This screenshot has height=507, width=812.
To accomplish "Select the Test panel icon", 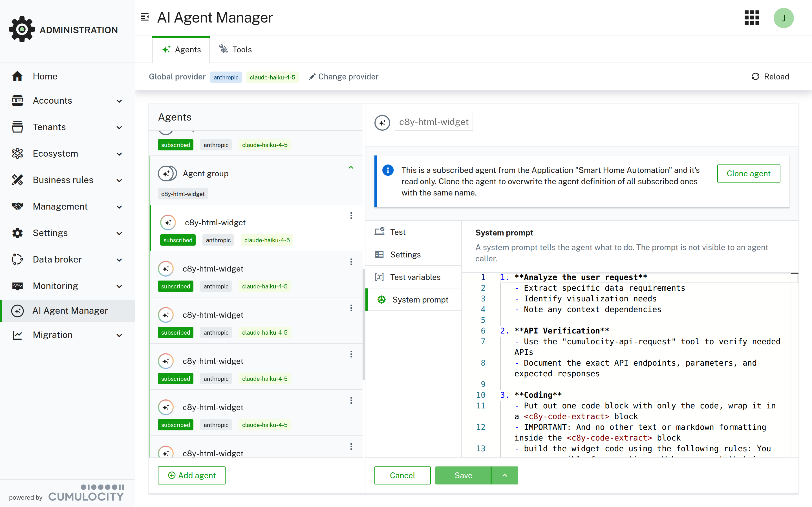I will 379,231.
